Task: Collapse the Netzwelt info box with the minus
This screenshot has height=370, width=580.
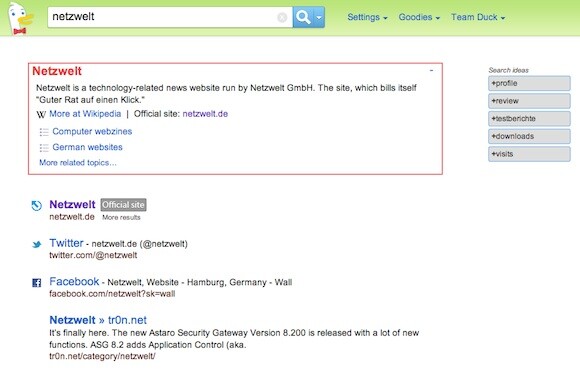Action: (x=431, y=70)
